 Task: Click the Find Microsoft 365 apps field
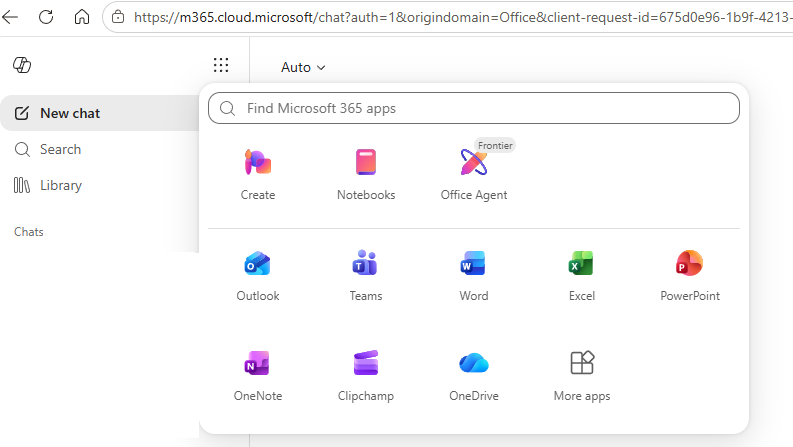point(474,108)
